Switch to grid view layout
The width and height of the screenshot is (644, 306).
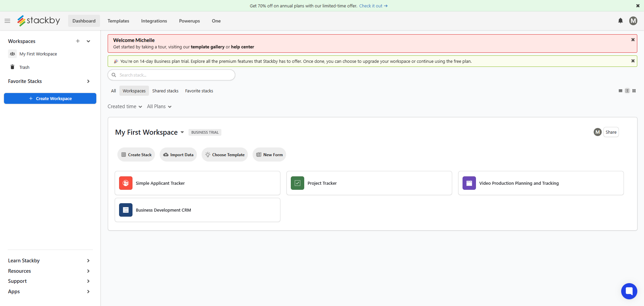point(634,91)
